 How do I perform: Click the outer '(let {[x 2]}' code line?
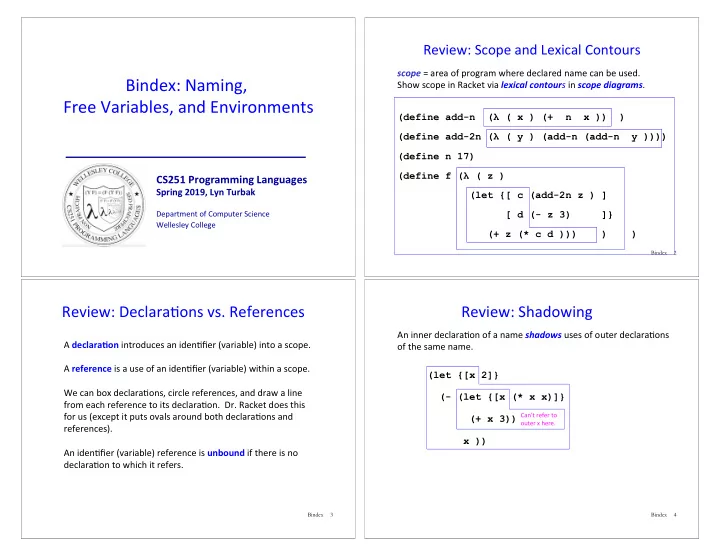tap(463, 375)
